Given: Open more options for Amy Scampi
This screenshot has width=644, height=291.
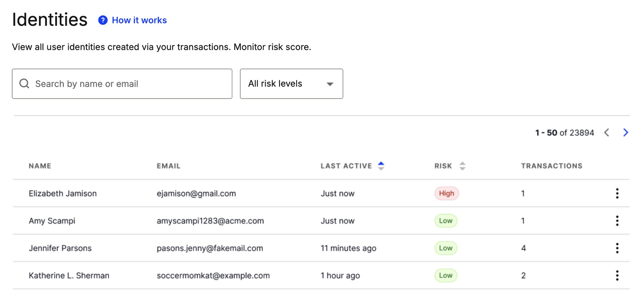Looking at the screenshot, I should tap(617, 221).
